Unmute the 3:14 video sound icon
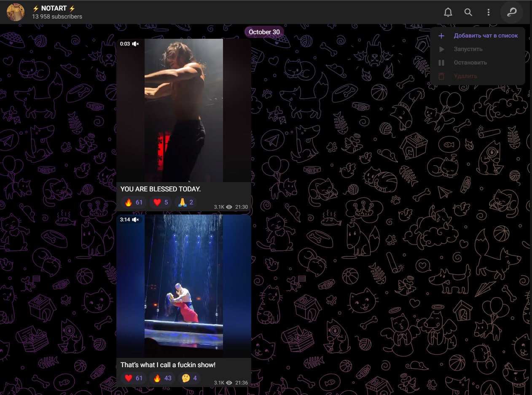The image size is (532, 395). pos(136,220)
